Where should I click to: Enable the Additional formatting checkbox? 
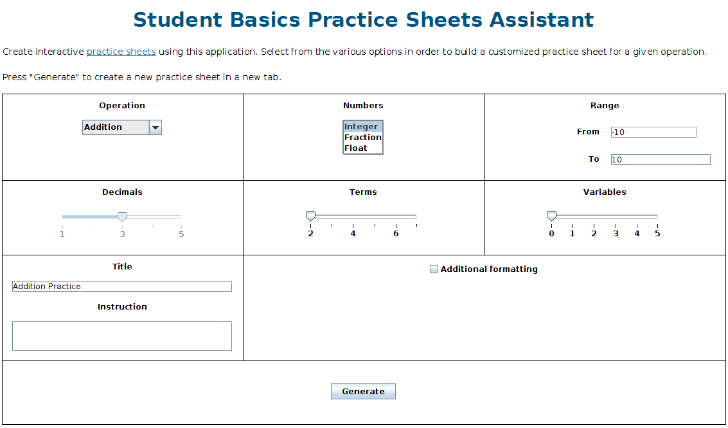click(x=434, y=269)
